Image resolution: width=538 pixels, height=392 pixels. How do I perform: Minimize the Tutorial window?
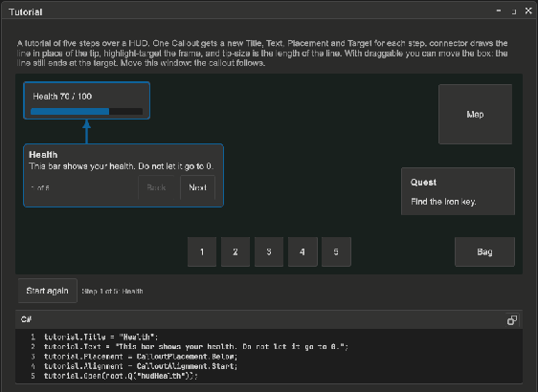coord(499,11)
